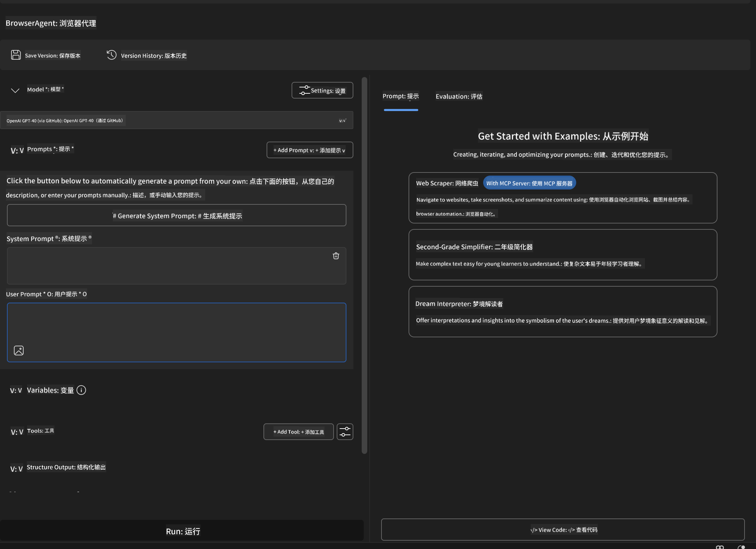
Task: Click the With MCP Server badge
Action: point(529,183)
